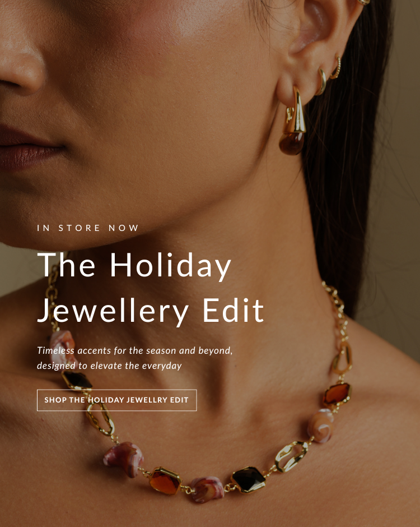Select the plain gold hoop earring
Screen dimensions: 420x527
pyautogui.click(x=321, y=82)
